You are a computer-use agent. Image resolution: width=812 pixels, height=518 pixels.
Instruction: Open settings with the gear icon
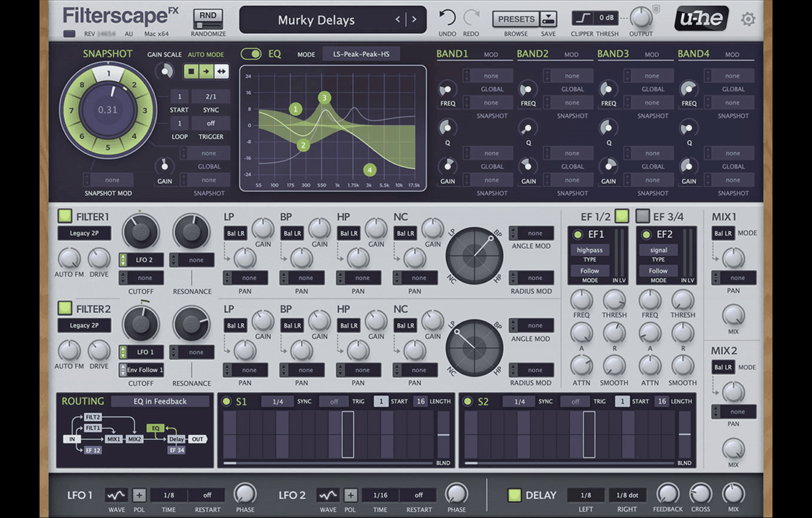[748, 19]
